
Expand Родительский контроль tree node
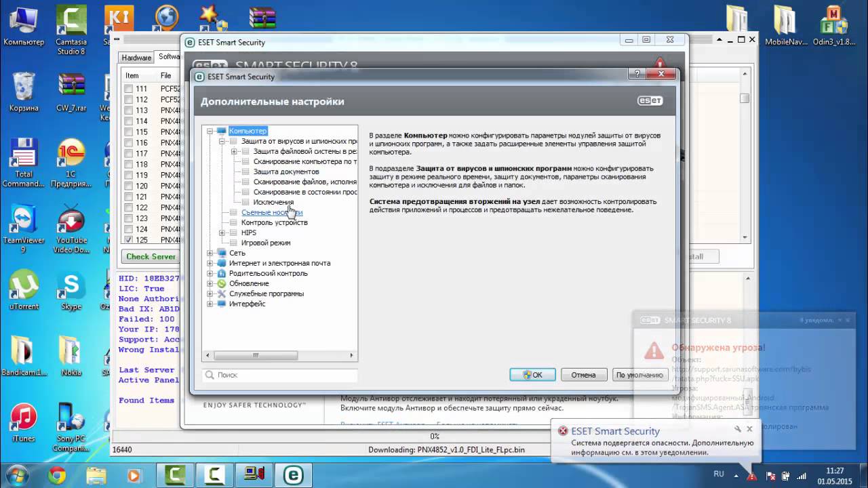coord(210,273)
